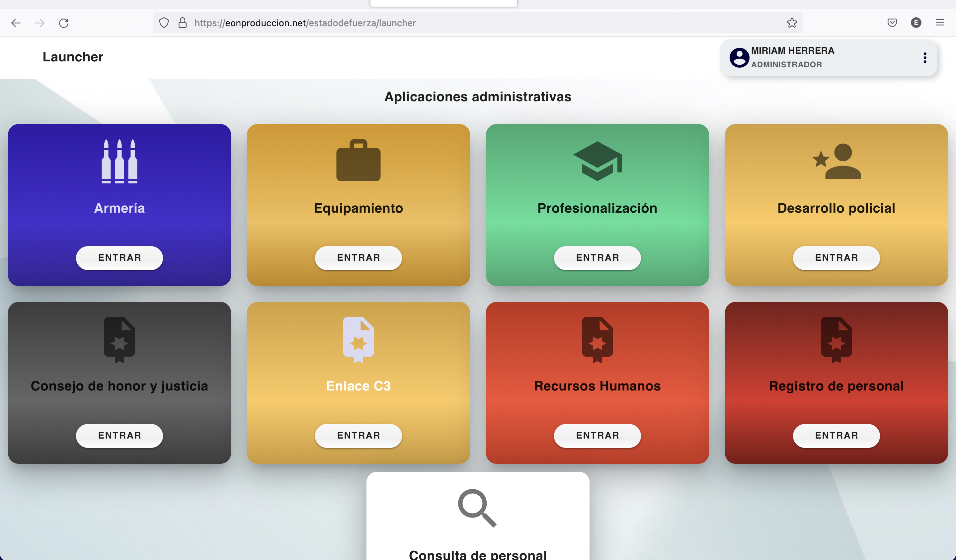Click the Recursos Humanos title text
The height and width of the screenshot is (560, 956).
point(597,386)
